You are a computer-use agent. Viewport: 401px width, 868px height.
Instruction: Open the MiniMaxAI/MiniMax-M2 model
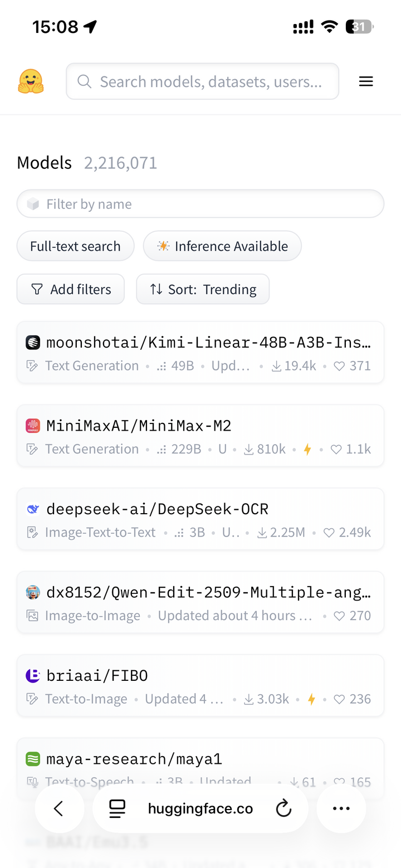[x=139, y=426]
